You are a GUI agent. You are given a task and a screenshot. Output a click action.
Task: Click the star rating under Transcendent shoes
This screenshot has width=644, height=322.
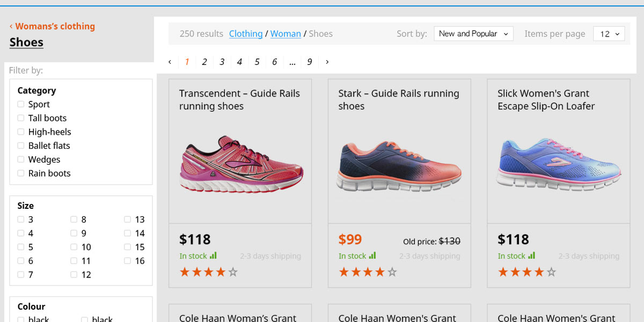pyautogui.click(x=209, y=272)
